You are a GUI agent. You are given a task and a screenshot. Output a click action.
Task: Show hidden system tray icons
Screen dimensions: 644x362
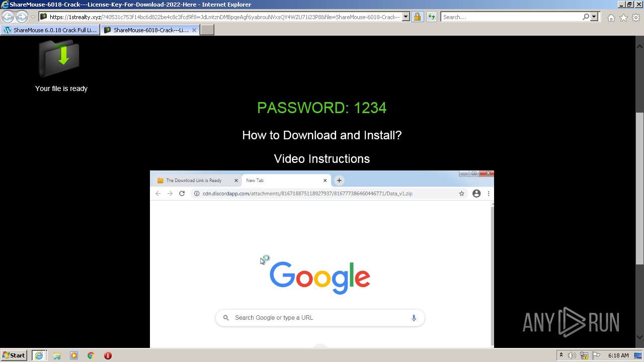tap(561, 355)
